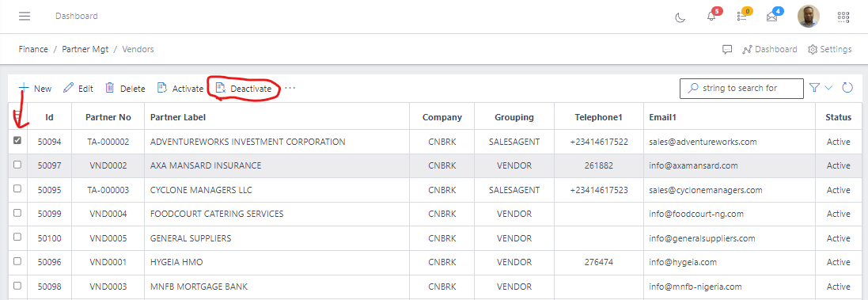This screenshot has height=300, width=868.
Task: Sort by the Status column header
Action: coord(839,117)
